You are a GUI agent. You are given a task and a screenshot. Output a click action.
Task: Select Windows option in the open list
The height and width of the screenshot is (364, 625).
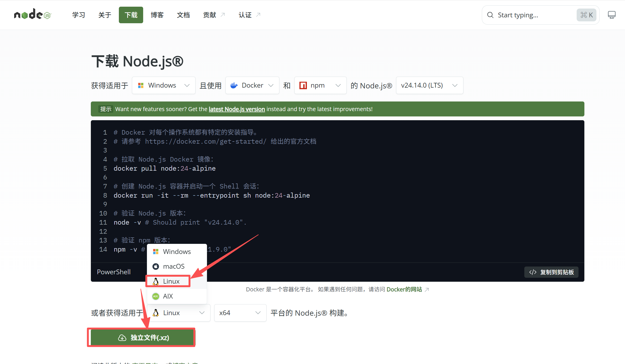point(177,252)
